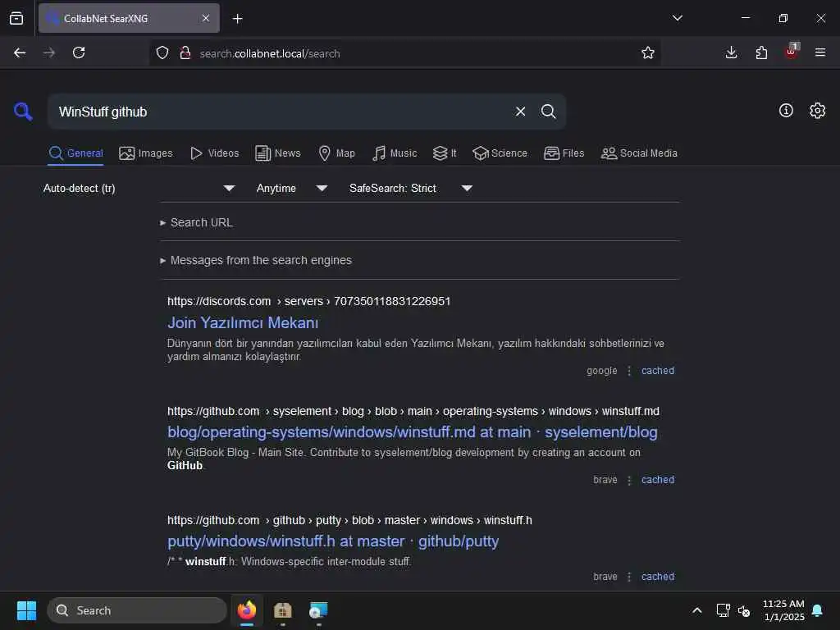Image resolution: width=840 pixels, height=630 pixels.
Task: Open the muted volume tray icon
Action: coord(743,610)
